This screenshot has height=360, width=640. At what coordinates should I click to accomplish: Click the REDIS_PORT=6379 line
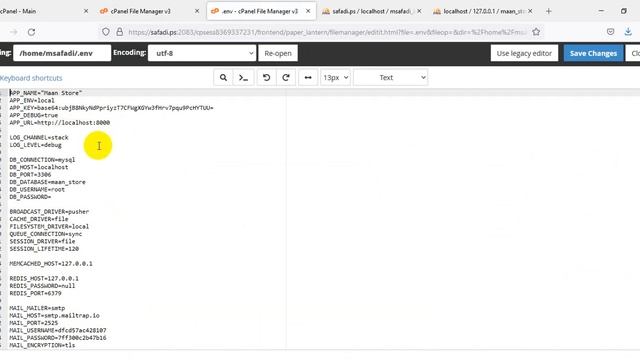pos(36,293)
